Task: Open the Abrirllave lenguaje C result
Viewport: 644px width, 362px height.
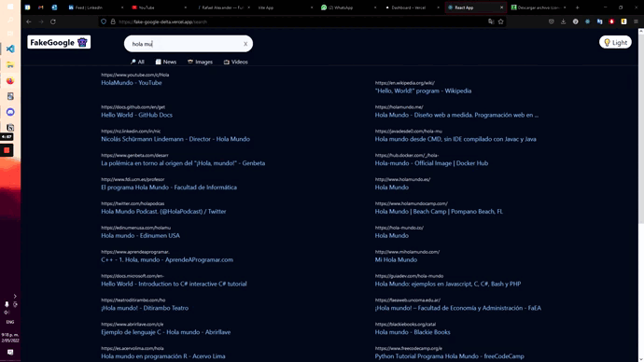Action: [x=165, y=332]
